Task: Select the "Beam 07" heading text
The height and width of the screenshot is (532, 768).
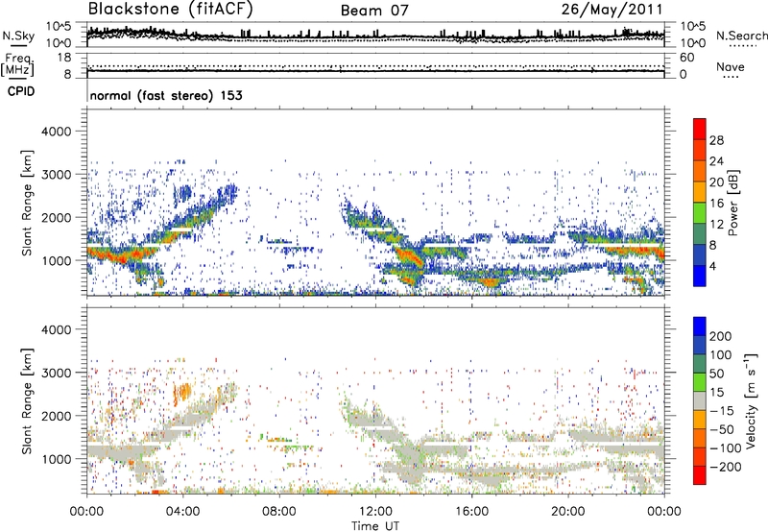Action: [x=374, y=11]
